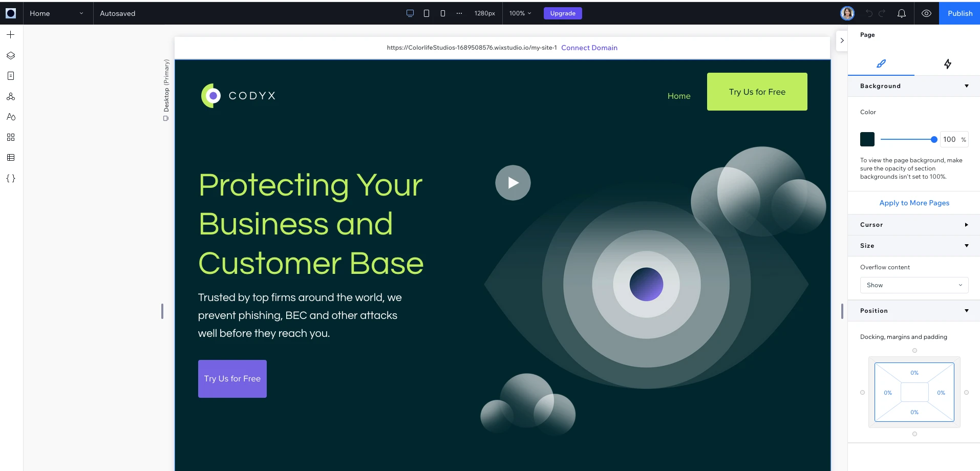This screenshot has height=471, width=980.
Task: Redo the last action
Action: 882,13
